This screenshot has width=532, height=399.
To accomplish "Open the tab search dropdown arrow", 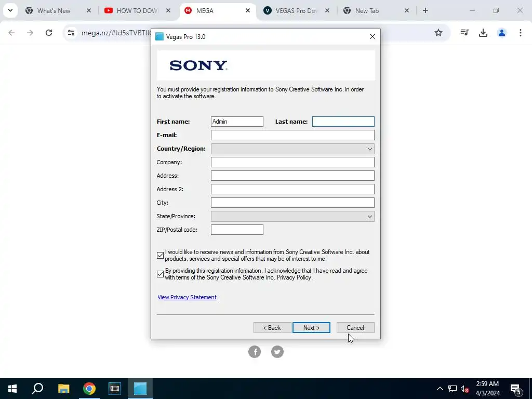I will (10, 10).
